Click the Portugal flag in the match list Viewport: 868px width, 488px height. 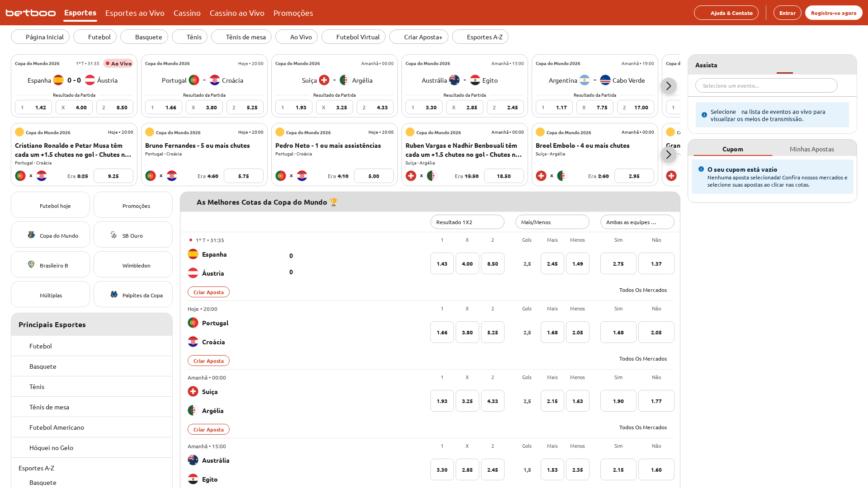click(193, 323)
